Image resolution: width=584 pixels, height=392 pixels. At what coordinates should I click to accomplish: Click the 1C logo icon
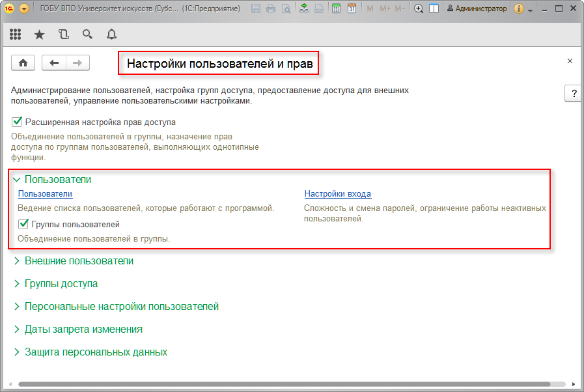coord(9,8)
